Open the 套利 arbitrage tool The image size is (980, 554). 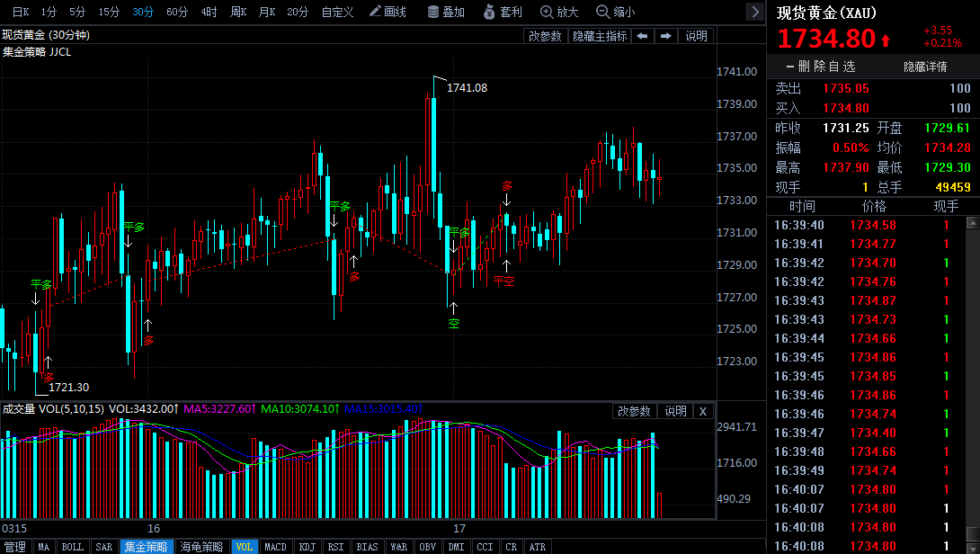(x=503, y=12)
